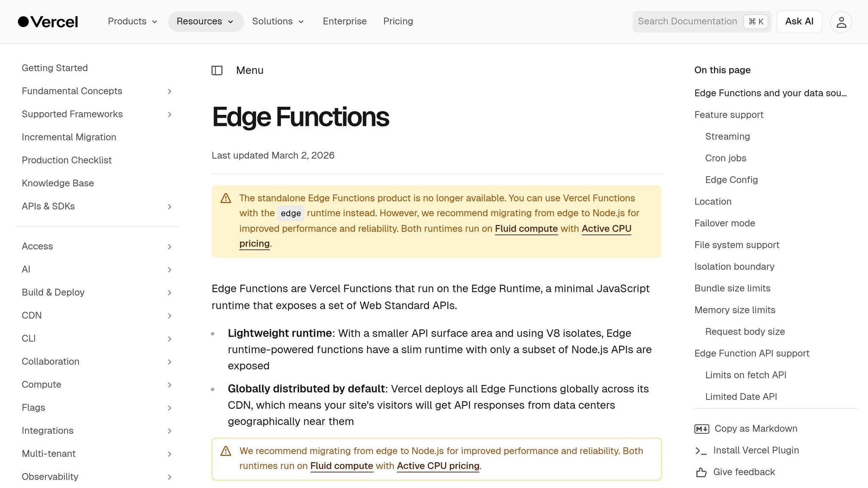The image size is (868, 488).
Task: Click the Search Documentation field
Action: tap(687, 21)
